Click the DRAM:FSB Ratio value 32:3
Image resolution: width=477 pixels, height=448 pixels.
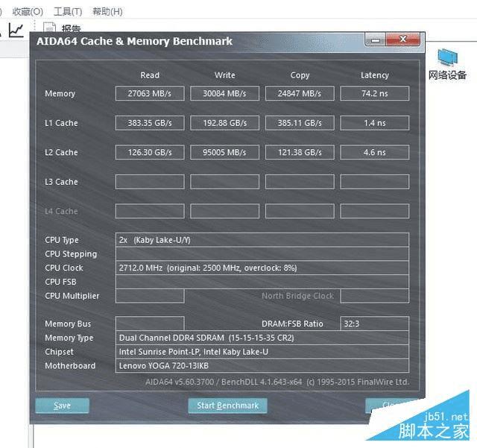tap(374, 324)
